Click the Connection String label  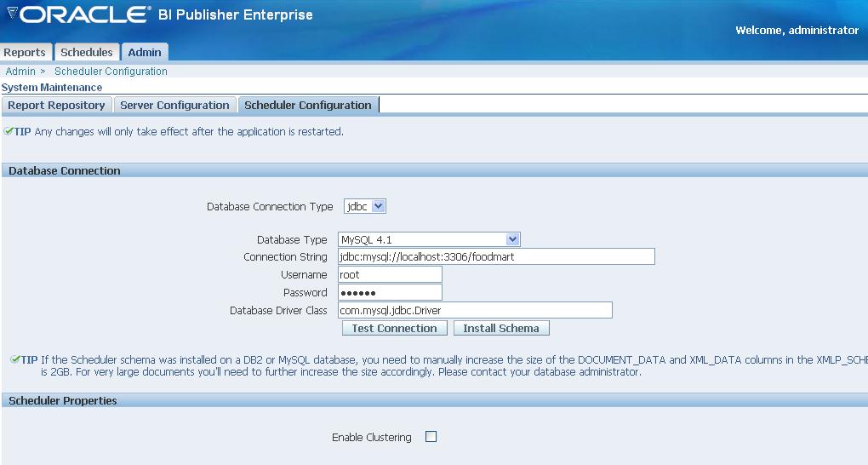(285, 257)
